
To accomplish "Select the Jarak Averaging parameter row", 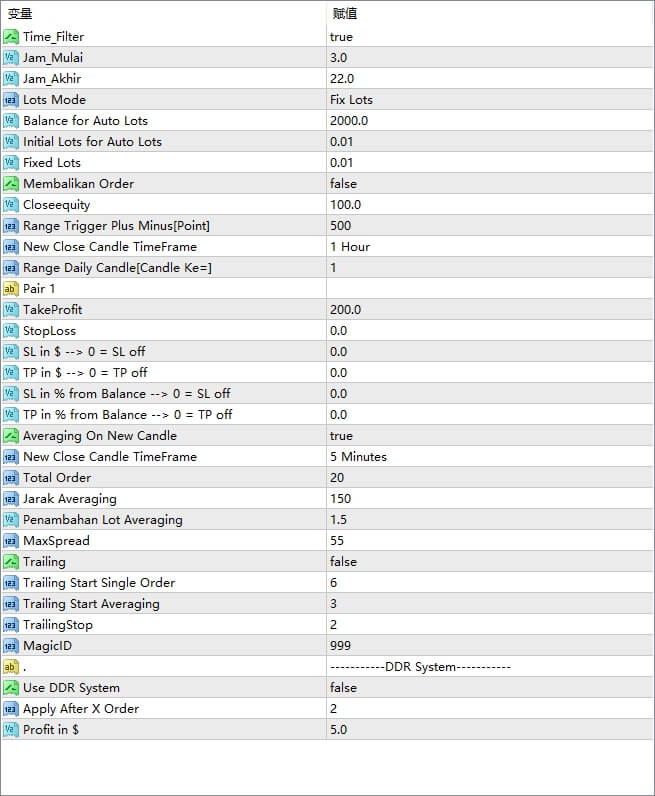I will [69, 499].
